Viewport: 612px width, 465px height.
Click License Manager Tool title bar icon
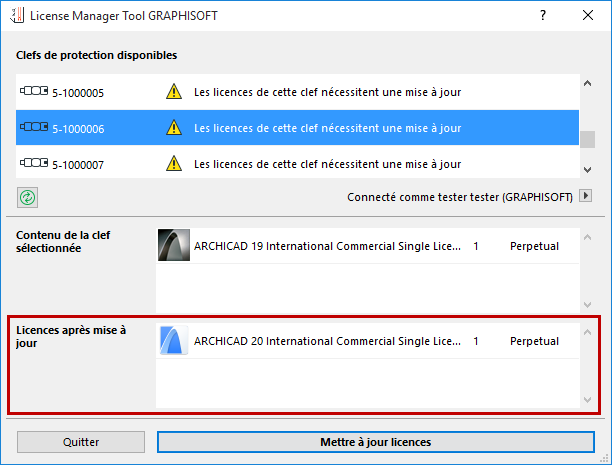17,15
